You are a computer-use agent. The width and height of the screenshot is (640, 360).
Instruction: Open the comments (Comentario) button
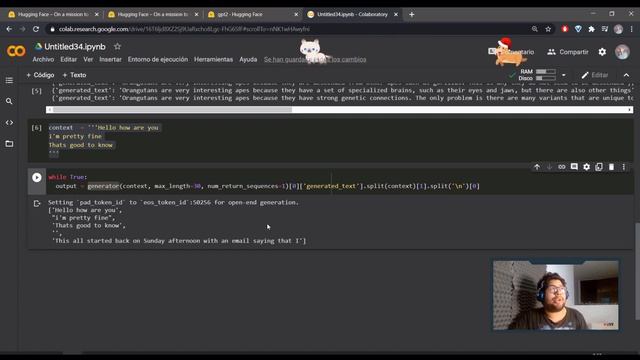pos(511,52)
